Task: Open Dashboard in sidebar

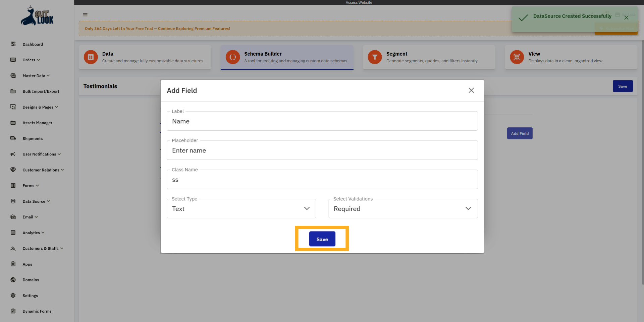Action: coord(33,44)
